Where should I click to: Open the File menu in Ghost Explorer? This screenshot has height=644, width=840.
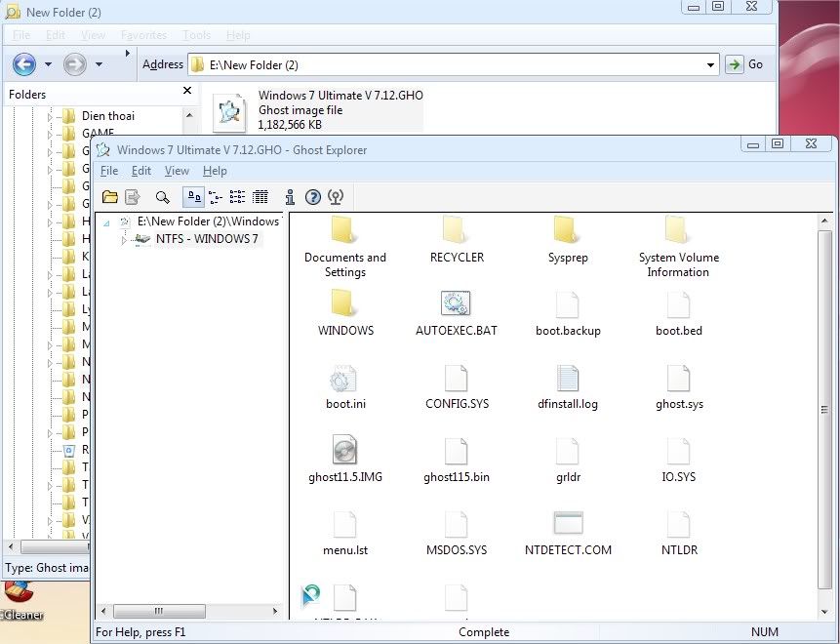click(108, 171)
